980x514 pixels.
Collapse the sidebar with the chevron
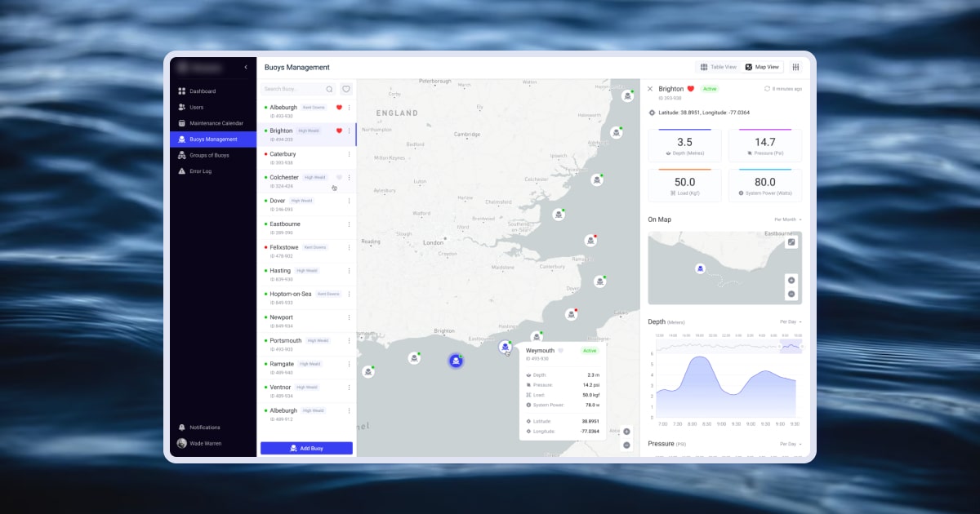[244, 67]
